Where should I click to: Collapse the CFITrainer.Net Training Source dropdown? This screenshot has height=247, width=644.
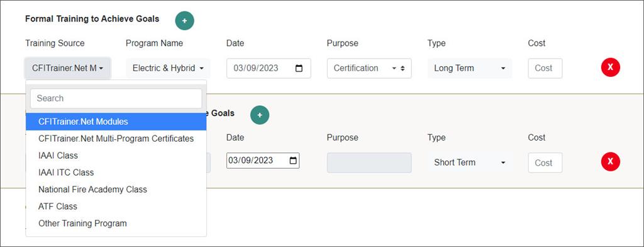(x=68, y=68)
